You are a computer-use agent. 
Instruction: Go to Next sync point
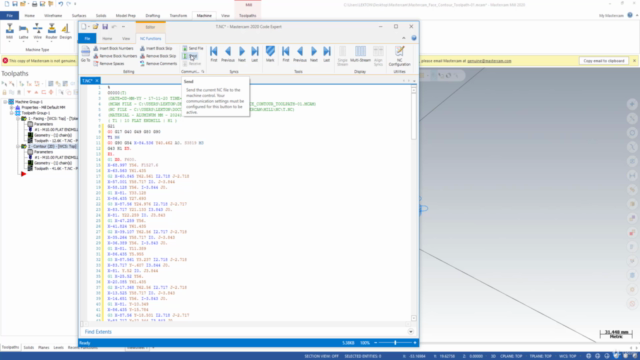point(242,54)
